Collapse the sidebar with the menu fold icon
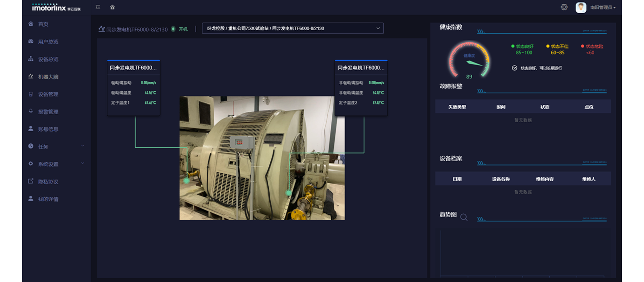Screen dimensions: 644x282 coord(98,7)
